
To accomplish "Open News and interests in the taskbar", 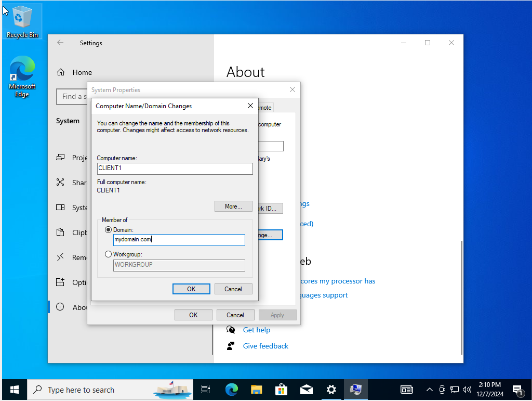I will pyautogui.click(x=406, y=390).
